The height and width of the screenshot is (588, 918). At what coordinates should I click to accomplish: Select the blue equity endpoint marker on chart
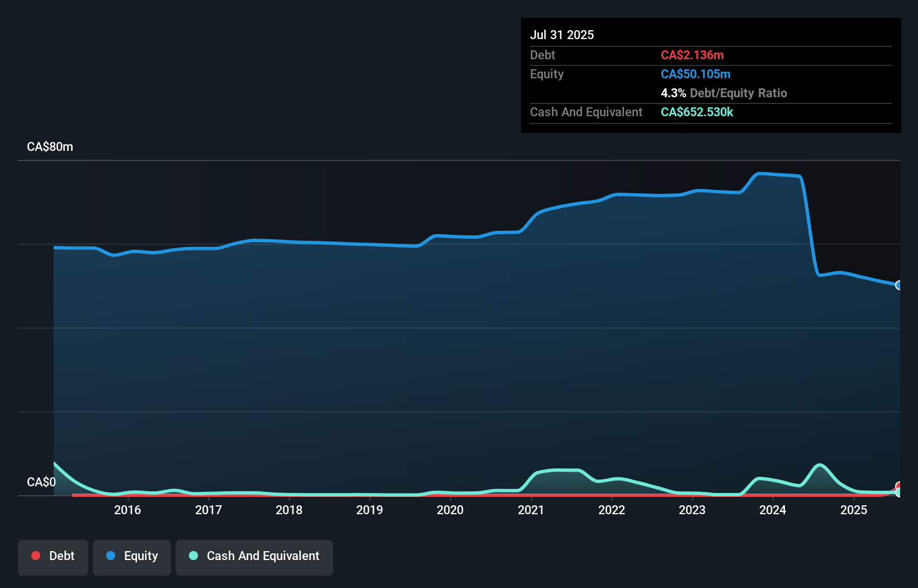pos(899,286)
